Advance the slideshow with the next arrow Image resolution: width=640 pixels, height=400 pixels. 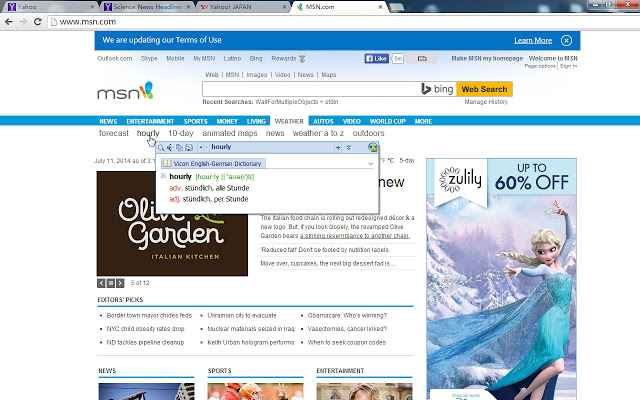click(x=120, y=282)
